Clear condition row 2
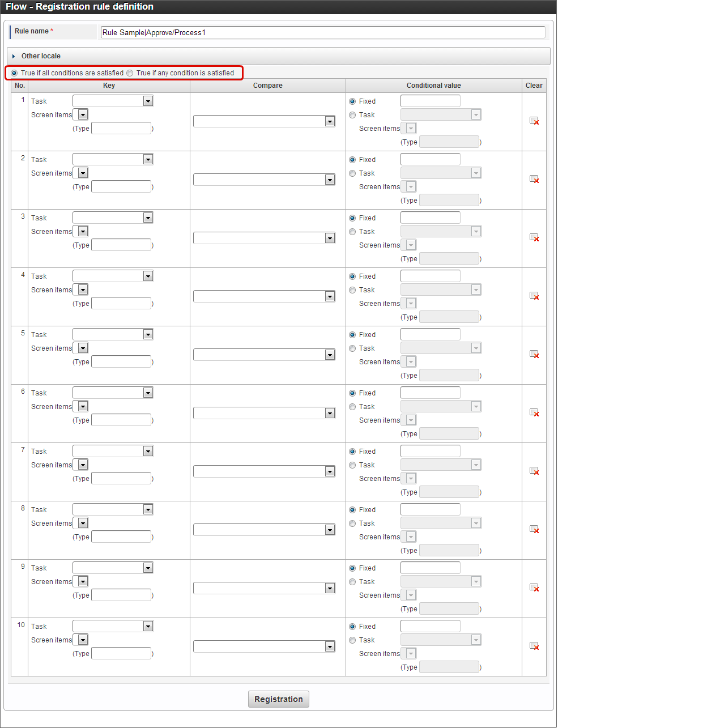The width and height of the screenshot is (703, 728). click(x=534, y=179)
